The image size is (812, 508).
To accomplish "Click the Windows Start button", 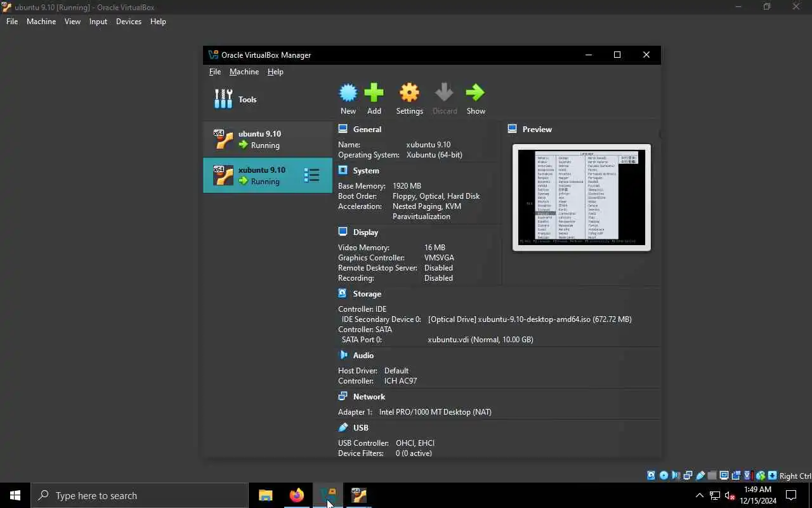I will pos(15,495).
